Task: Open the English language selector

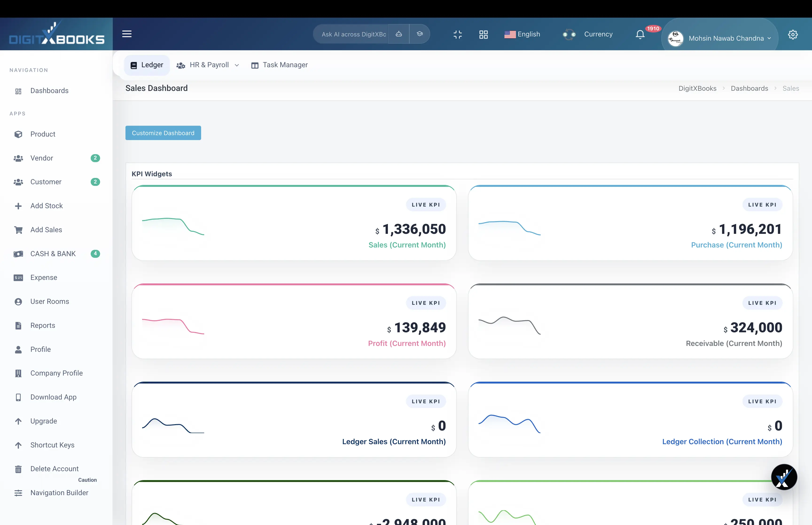Action: [522, 34]
